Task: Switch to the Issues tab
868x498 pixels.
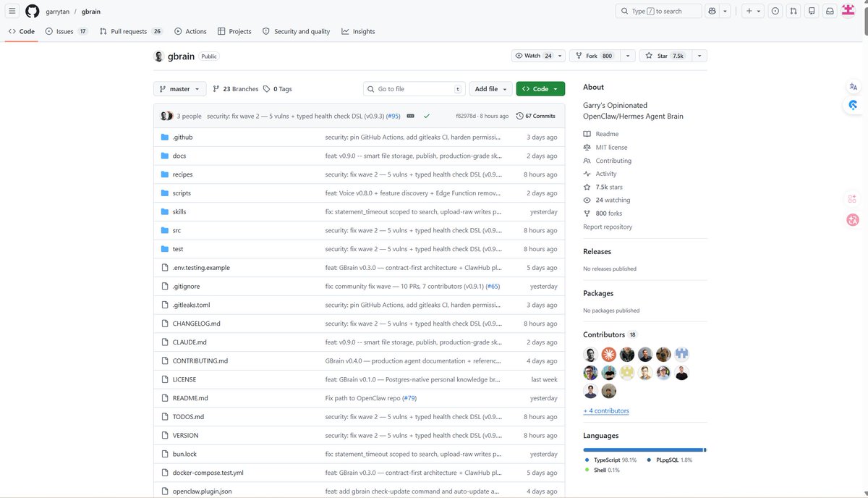Action: (x=66, y=32)
